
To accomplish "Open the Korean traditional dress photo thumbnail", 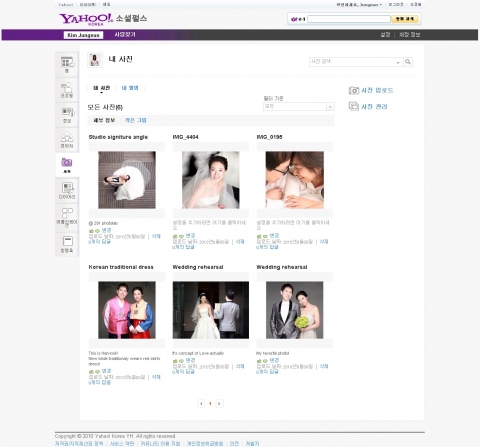I will click(127, 310).
